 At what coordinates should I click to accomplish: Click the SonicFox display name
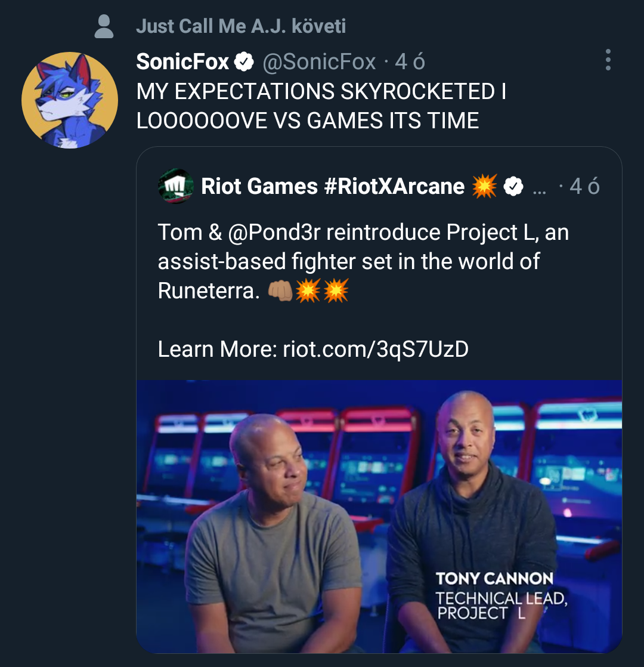click(183, 61)
